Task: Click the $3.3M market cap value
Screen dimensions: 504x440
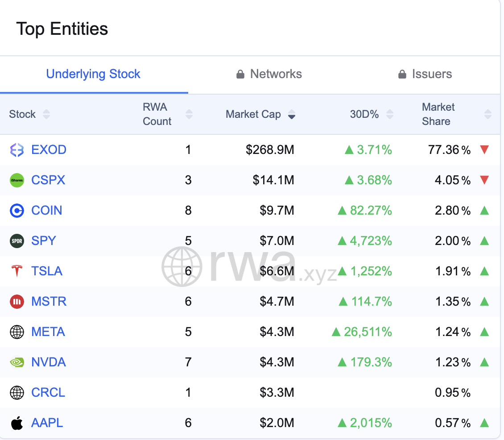Action: coord(277,393)
